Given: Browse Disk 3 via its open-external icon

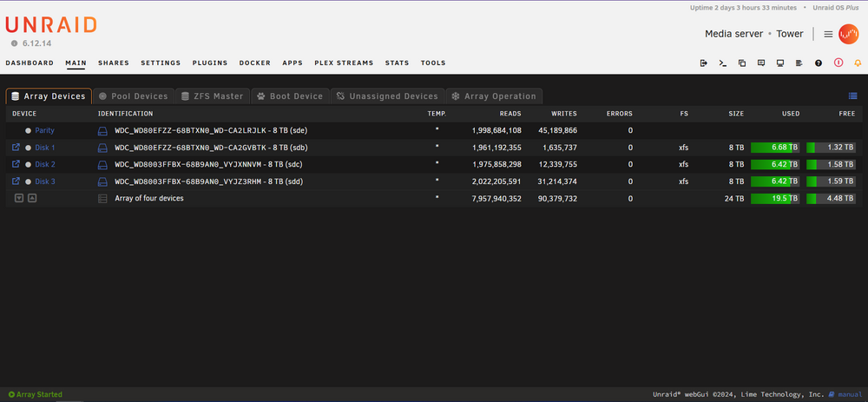Looking at the screenshot, I should click(x=16, y=181).
